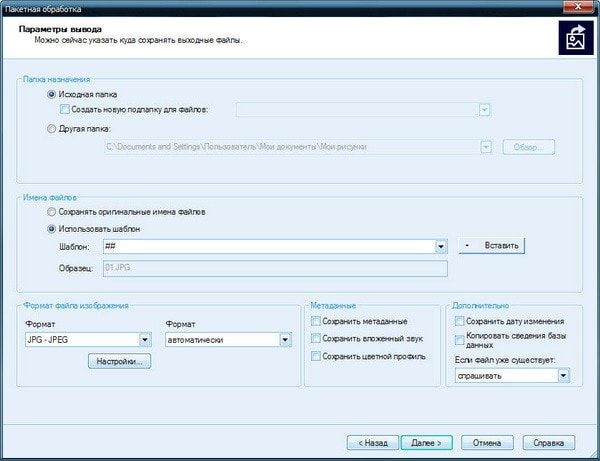Open the JPG - JPEG format dropdown
600x461 pixels.
144,340
